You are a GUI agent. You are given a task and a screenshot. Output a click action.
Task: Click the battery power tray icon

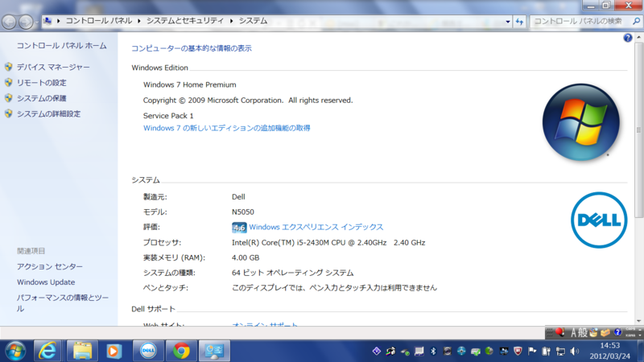(546, 352)
